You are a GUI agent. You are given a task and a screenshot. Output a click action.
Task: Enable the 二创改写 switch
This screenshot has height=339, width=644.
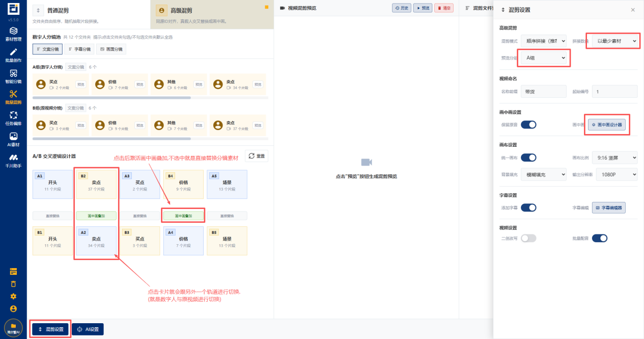(528, 238)
